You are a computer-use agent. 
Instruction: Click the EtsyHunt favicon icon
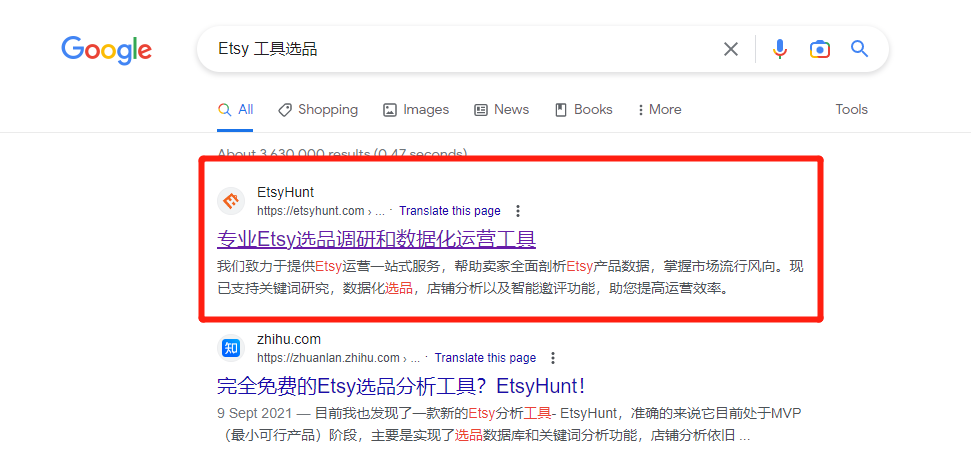(231, 201)
